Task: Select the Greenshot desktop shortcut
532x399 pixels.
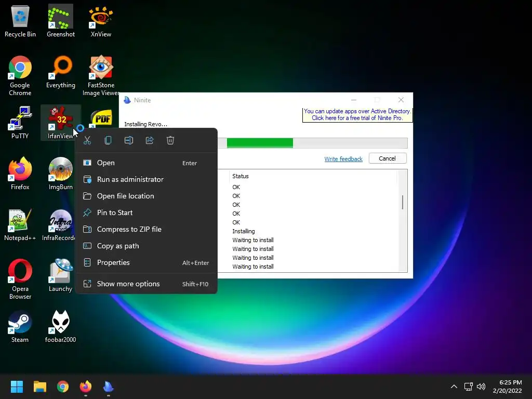Action: (60, 21)
